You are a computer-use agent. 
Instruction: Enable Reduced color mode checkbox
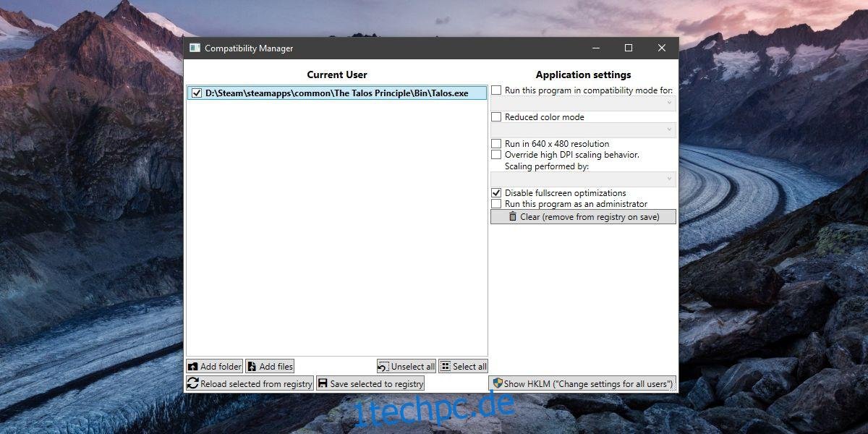[496, 116]
